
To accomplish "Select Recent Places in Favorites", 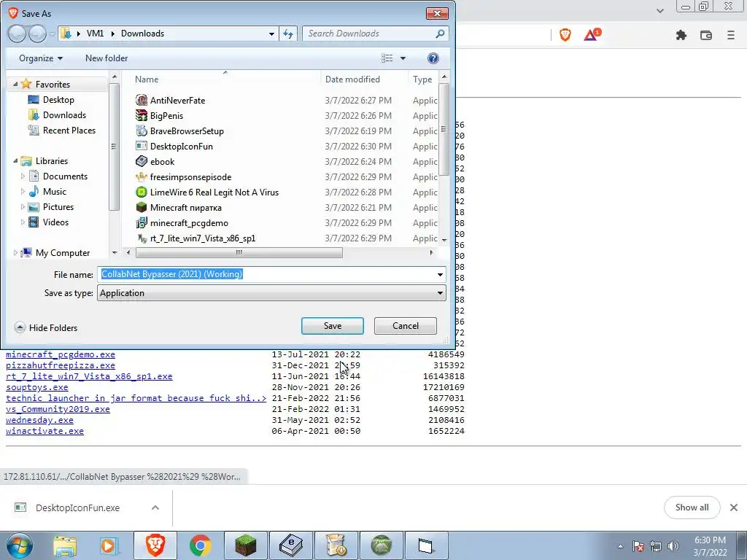I will pyautogui.click(x=69, y=130).
